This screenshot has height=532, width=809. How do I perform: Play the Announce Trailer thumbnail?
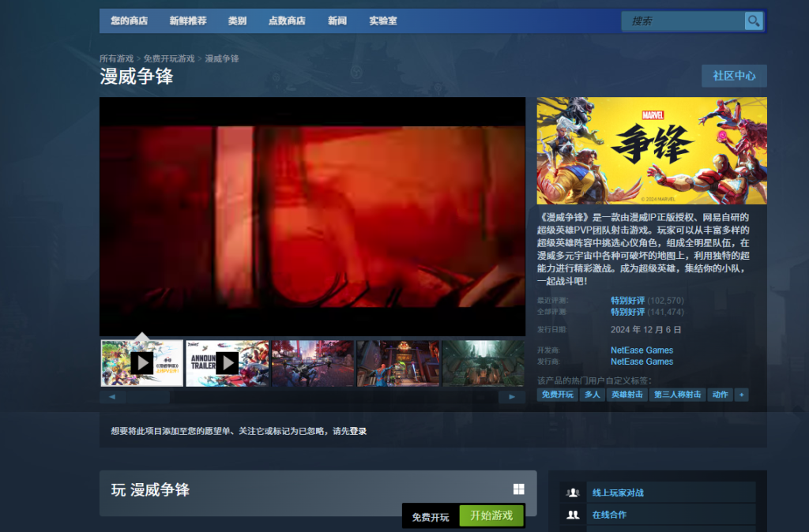coord(227,363)
